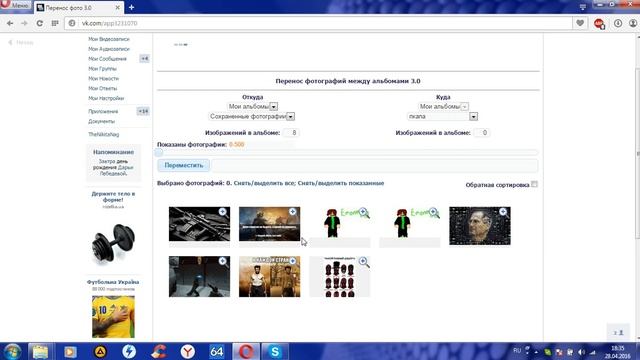Click Назад link at top left

tap(21, 42)
